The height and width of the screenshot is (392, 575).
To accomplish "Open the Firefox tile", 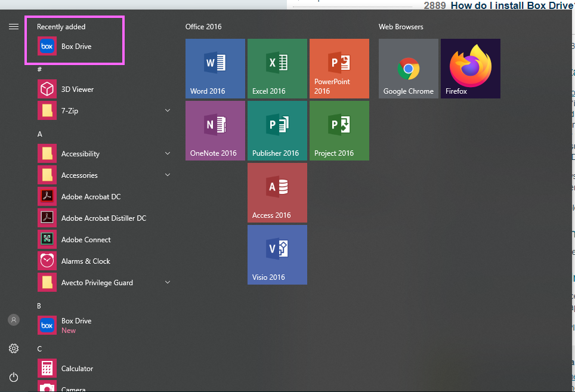I will (x=471, y=69).
